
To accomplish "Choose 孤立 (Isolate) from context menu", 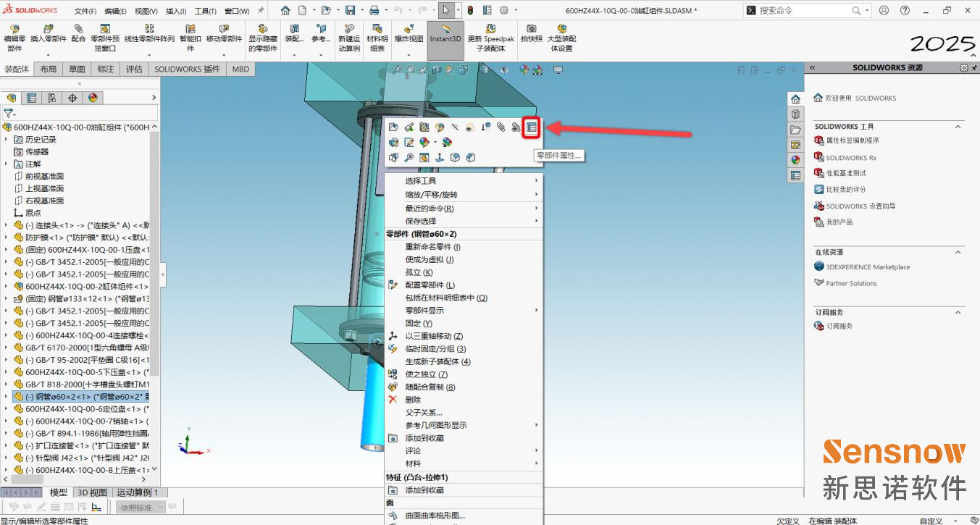I will 419,272.
